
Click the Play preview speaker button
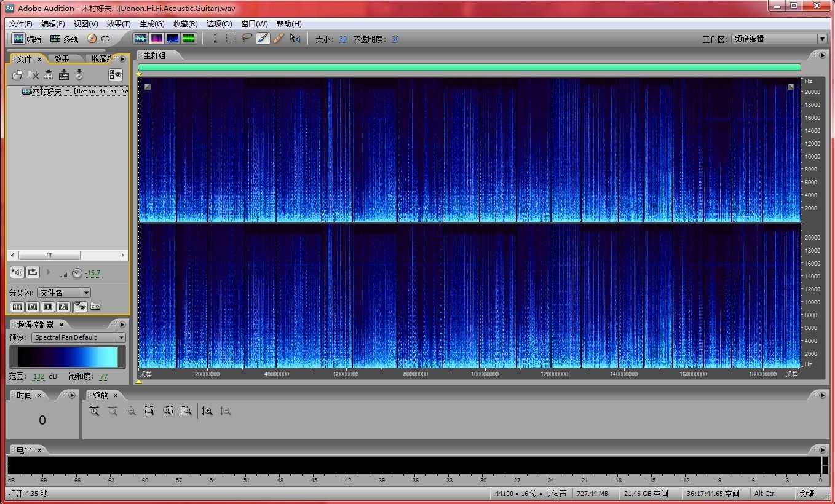tap(17, 272)
